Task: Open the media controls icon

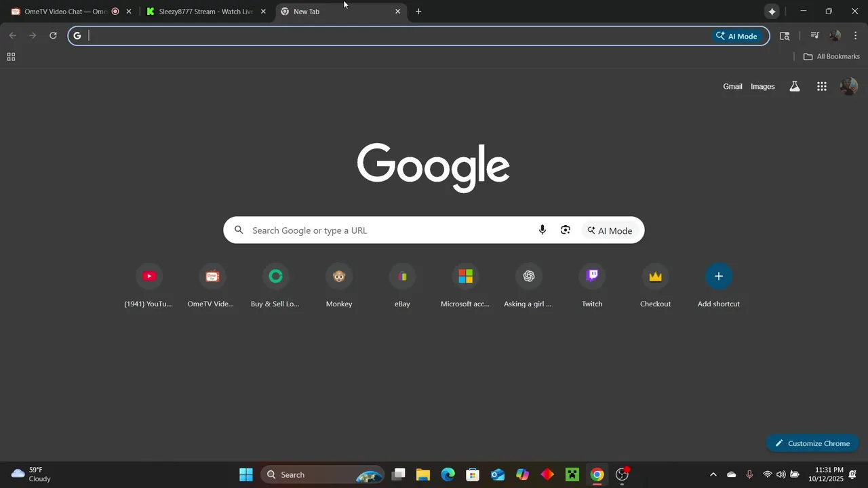Action: click(815, 36)
